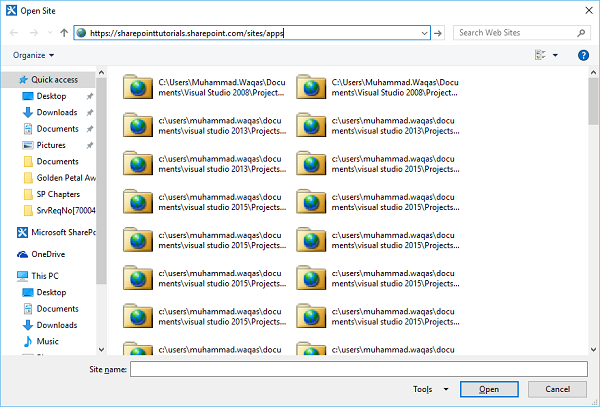
Task: Click the pin icon next to Quick access Desktop
Action: pos(90,96)
